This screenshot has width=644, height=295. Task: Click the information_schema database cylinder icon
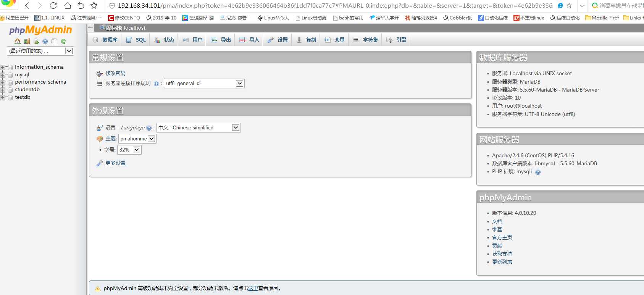[10, 67]
